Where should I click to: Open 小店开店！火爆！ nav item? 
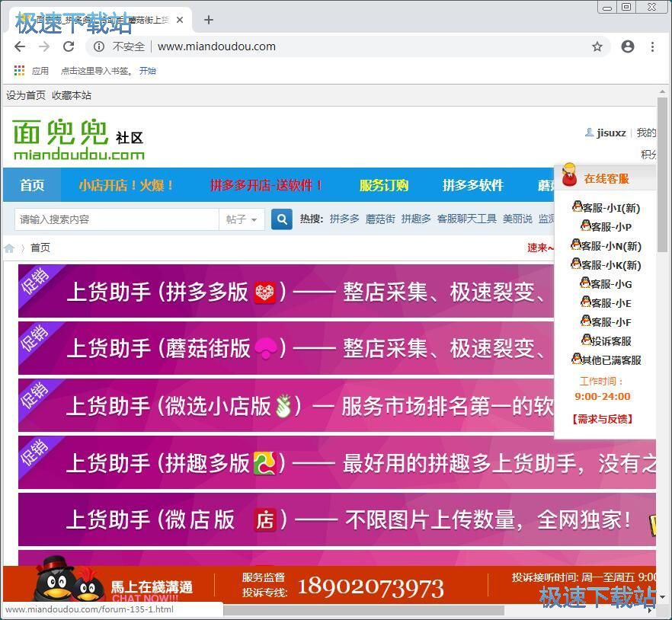pyautogui.click(x=126, y=185)
